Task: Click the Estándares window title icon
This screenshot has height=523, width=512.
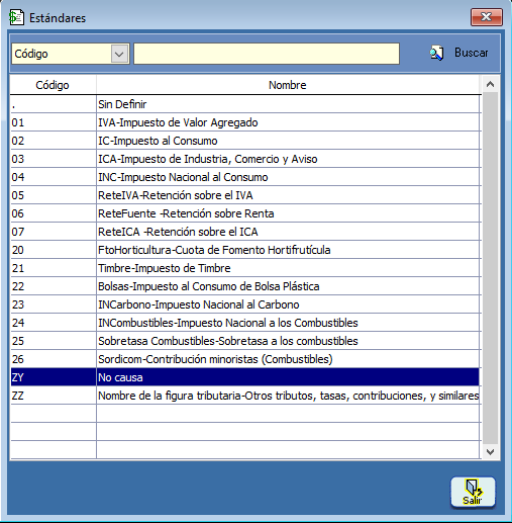Action: pyautogui.click(x=16, y=18)
